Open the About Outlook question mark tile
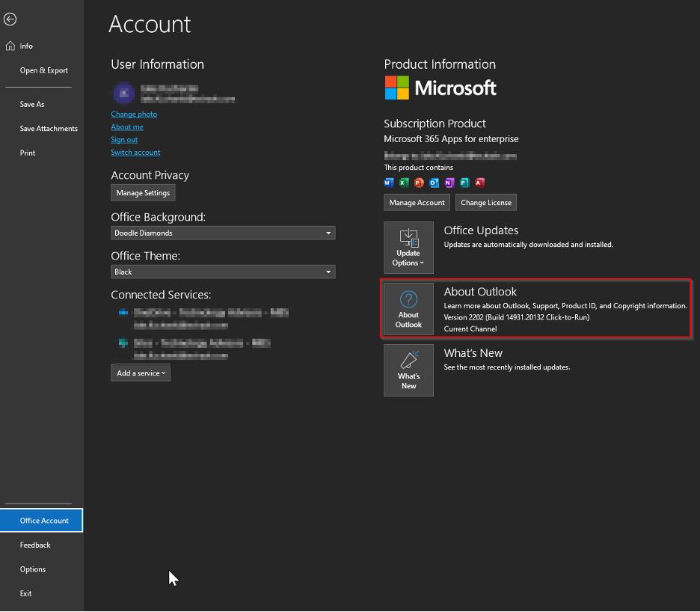 (x=408, y=308)
